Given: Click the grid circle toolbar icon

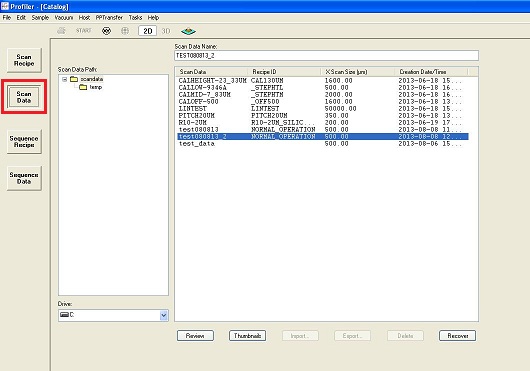Looking at the screenshot, I should click(125, 31).
